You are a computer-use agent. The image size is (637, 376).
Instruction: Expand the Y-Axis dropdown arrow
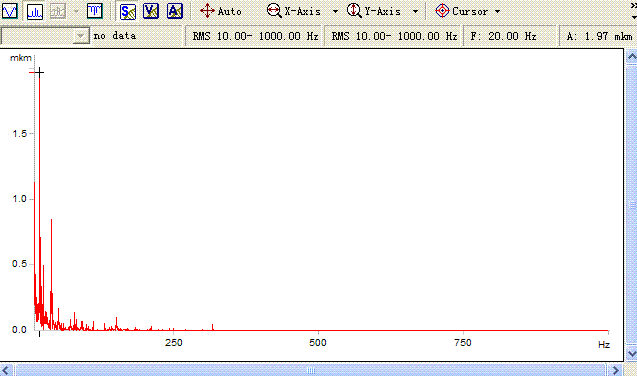(x=415, y=12)
